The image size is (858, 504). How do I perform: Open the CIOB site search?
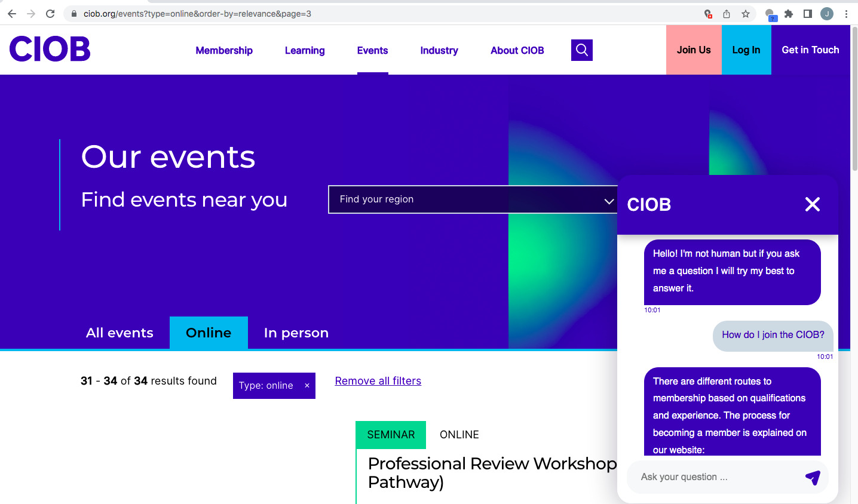581,50
